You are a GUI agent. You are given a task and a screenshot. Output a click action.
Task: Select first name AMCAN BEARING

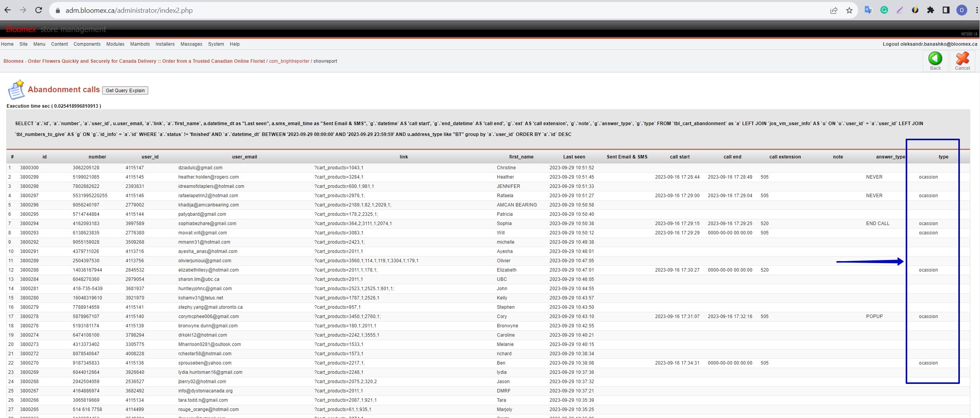click(517, 205)
